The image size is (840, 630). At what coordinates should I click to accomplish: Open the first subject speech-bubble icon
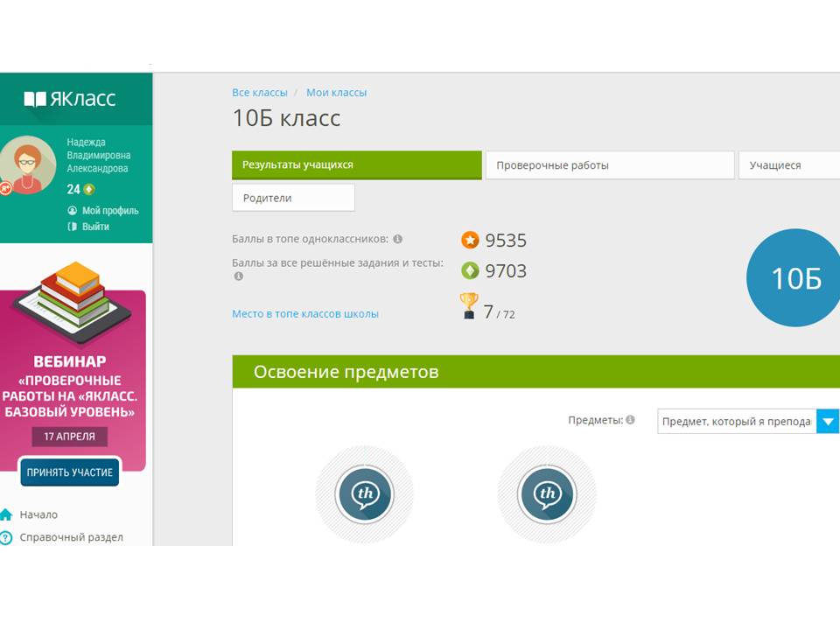pyautogui.click(x=364, y=494)
